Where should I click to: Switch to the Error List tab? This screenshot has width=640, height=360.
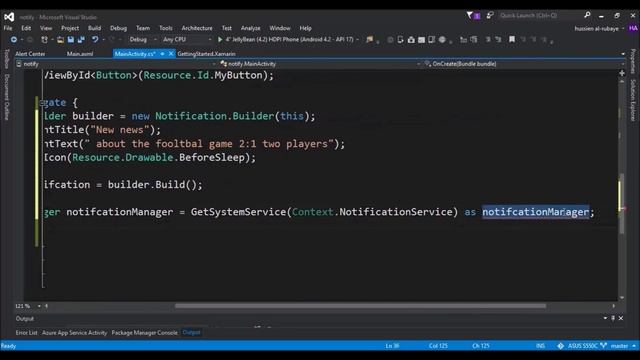tap(26, 333)
